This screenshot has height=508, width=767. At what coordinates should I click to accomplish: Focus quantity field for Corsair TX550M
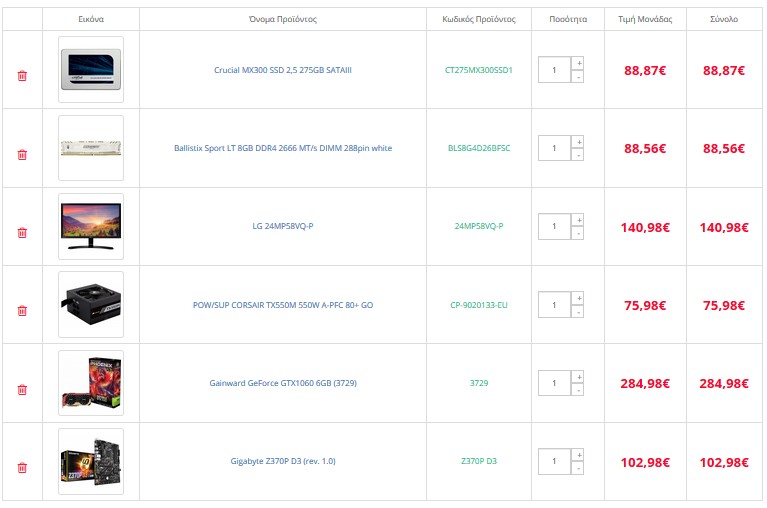click(555, 305)
